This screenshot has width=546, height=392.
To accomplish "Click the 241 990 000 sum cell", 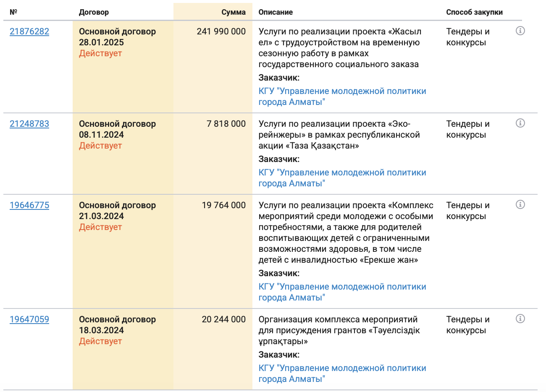I will click(221, 31).
